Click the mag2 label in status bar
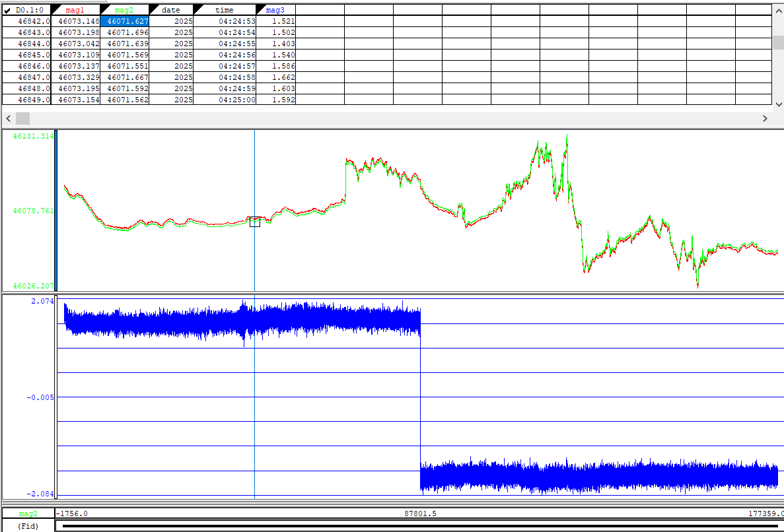The width and height of the screenshot is (784, 532). pyautogui.click(x=28, y=514)
